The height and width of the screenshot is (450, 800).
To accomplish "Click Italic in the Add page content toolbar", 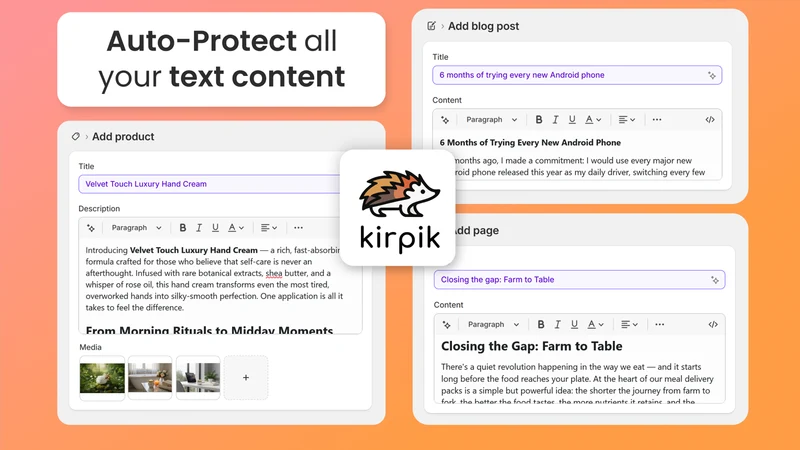I will (x=558, y=324).
